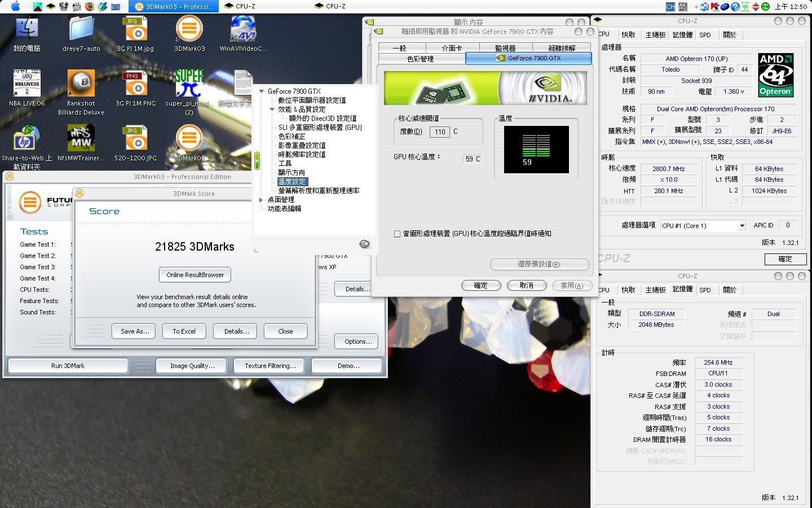Select SLI 多重圖形處理裝置 (GPU) tree item

pos(320,128)
